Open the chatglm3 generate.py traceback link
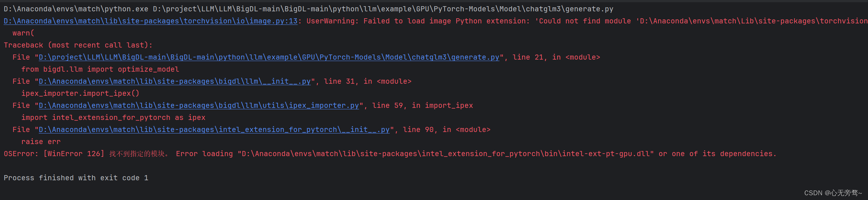The height and width of the screenshot is (200, 868). [x=269, y=57]
